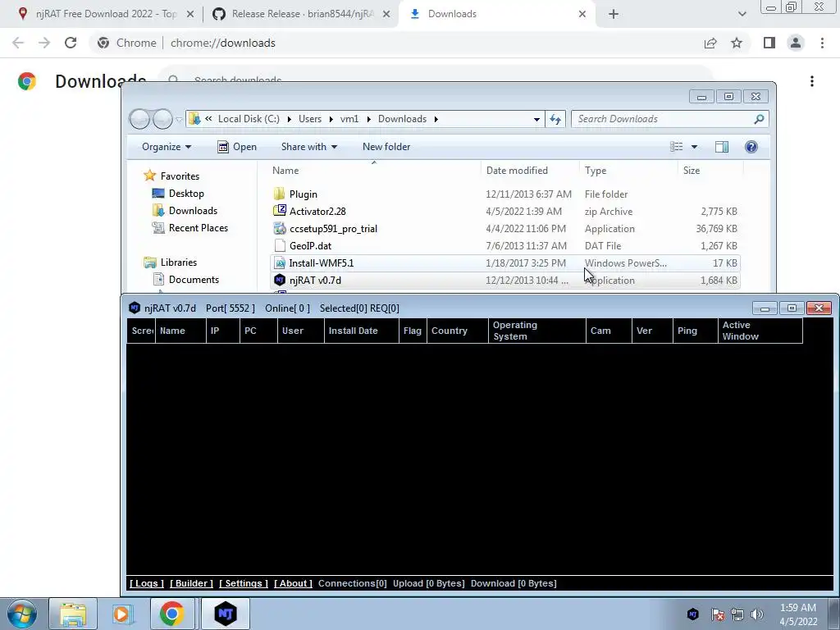
Task: Open Windows Media Player from taskbar
Action: [122, 614]
